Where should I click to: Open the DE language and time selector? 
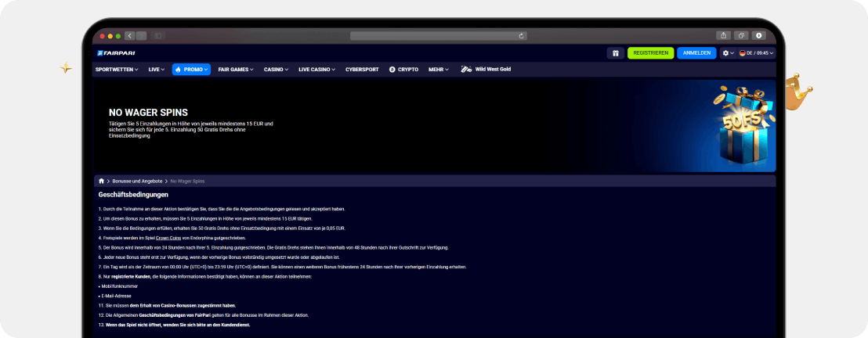pos(757,53)
